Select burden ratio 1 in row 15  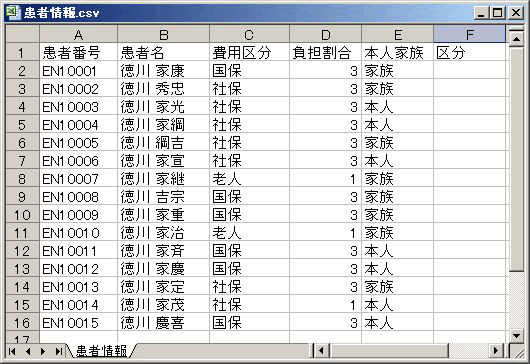coord(326,305)
